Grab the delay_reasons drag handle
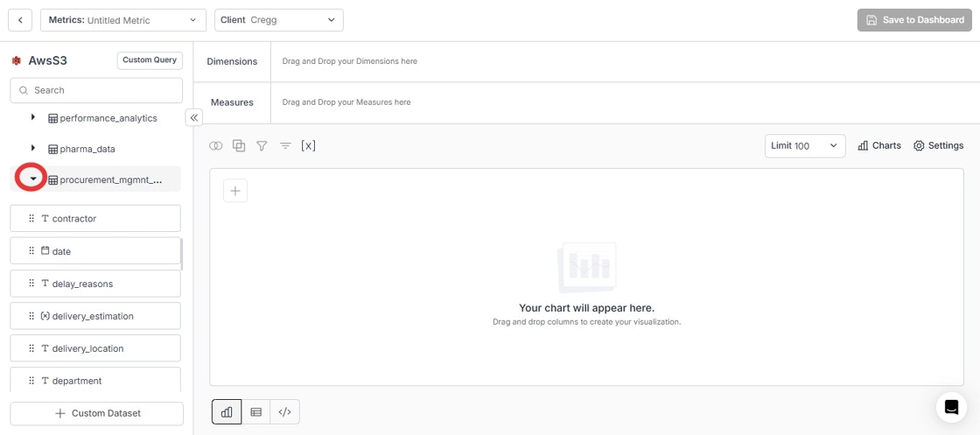This screenshot has width=980, height=435. pos(31,284)
